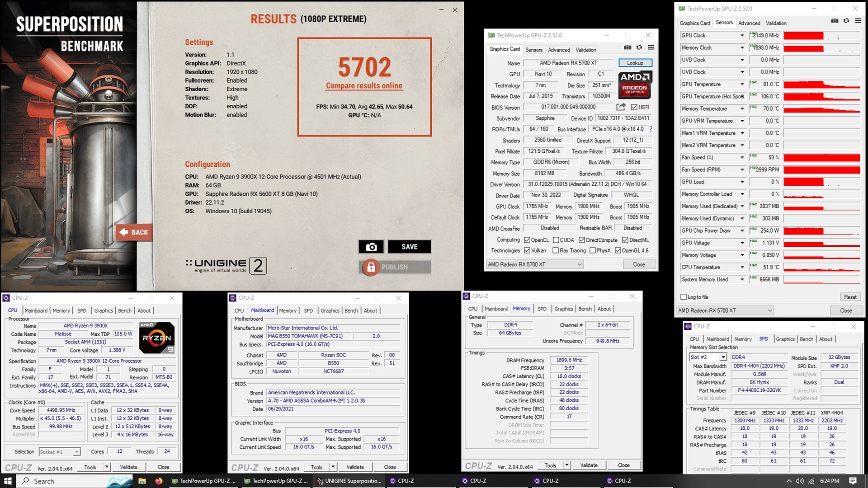Click GPU-Z Sensors window refresh icon
This screenshot has width=868, height=488.
click(x=846, y=21)
